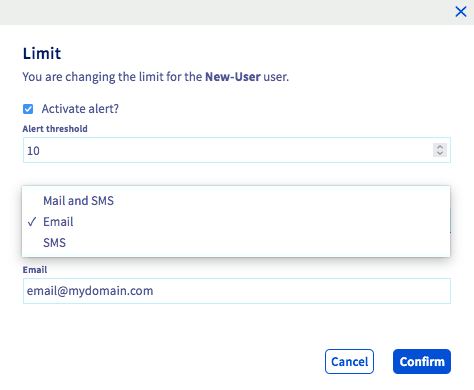Increase alert threshold with up arrow
The image size is (474, 390).
(x=440, y=147)
